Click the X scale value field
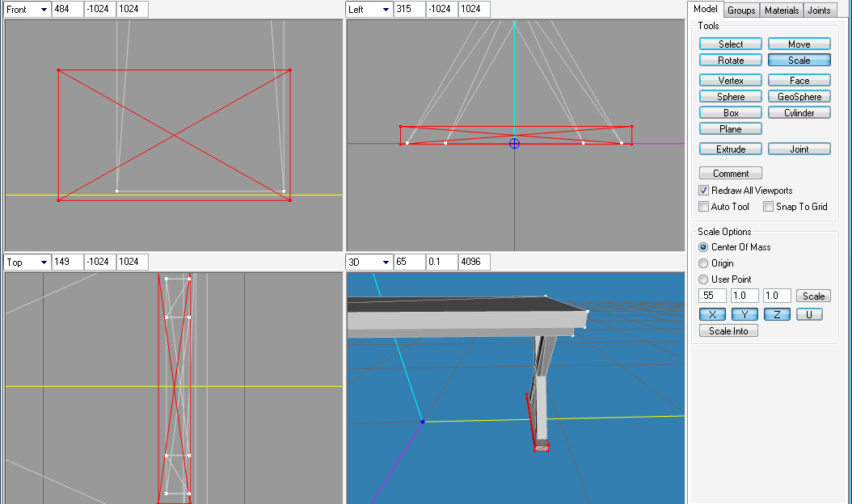 point(711,296)
